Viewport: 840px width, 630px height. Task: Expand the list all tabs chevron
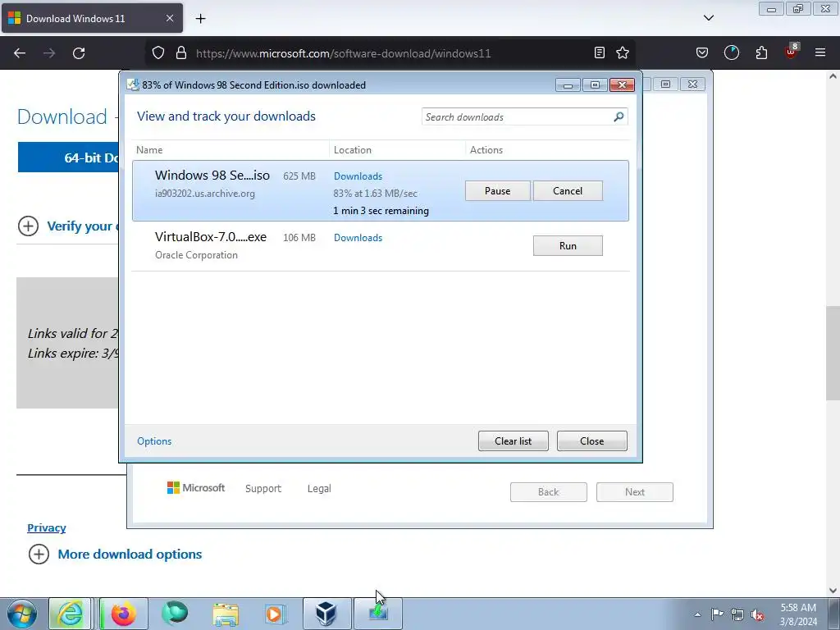point(709,18)
